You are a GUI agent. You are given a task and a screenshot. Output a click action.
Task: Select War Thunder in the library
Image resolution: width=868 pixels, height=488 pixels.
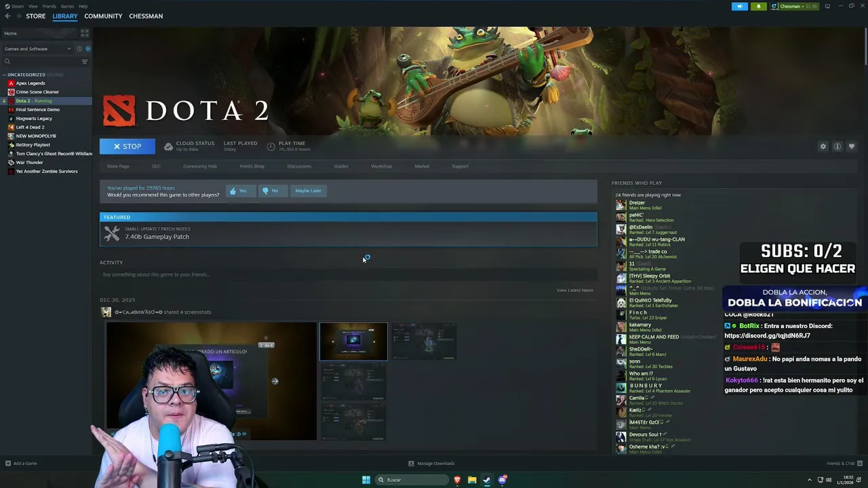(x=46, y=163)
